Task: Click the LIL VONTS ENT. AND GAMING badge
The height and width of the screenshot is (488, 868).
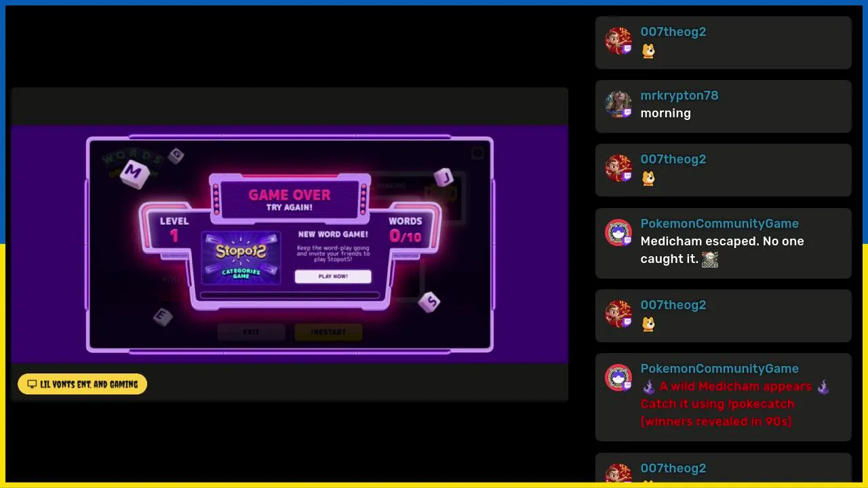Action: point(82,384)
